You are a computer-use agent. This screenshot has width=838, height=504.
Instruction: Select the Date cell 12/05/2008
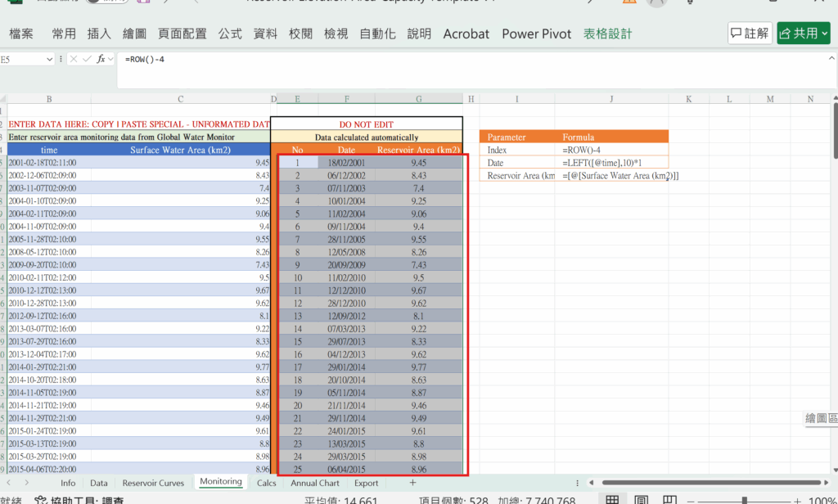[x=346, y=252]
